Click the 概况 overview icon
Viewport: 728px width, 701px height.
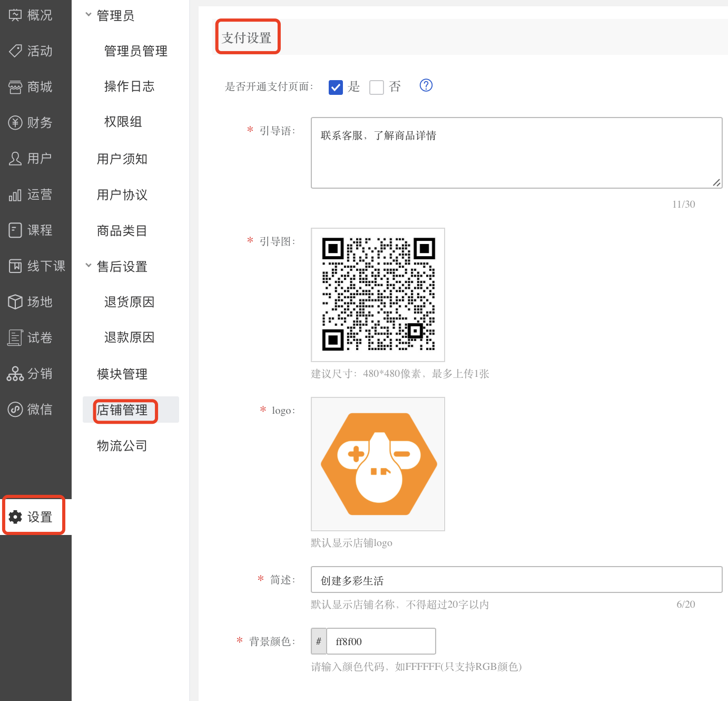point(15,15)
